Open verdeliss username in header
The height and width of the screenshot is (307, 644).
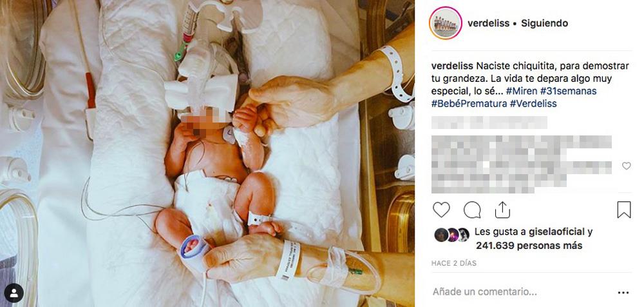coord(488,23)
